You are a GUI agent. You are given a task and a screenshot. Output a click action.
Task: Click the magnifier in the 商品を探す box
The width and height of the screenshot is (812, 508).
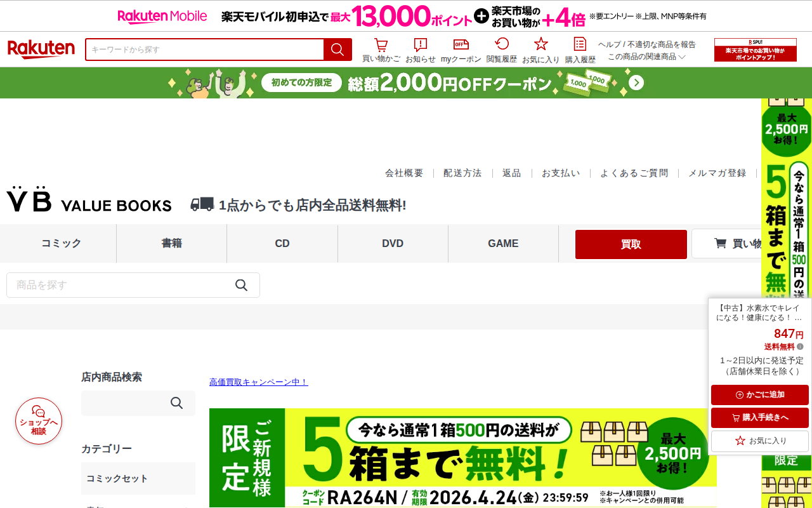(x=241, y=285)
